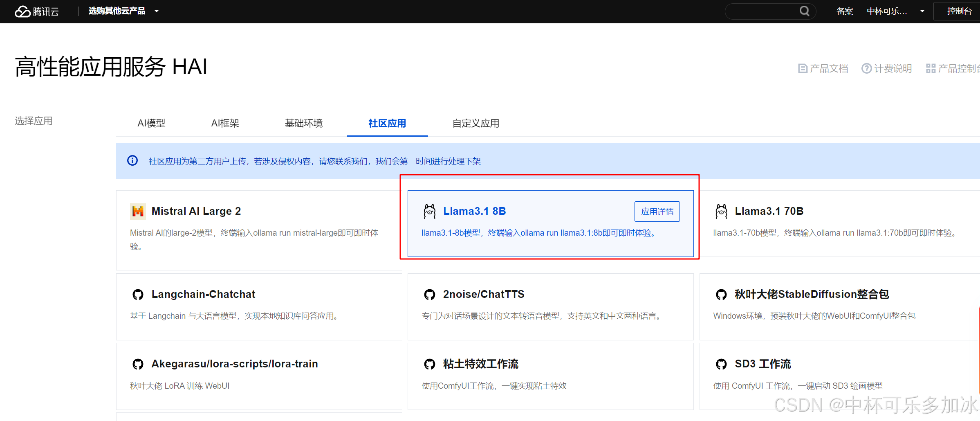Select the Mistral AI Large 2 card title
Viewport: 980px width, 421px height.
pyautogui.click(x=196, y=211)
